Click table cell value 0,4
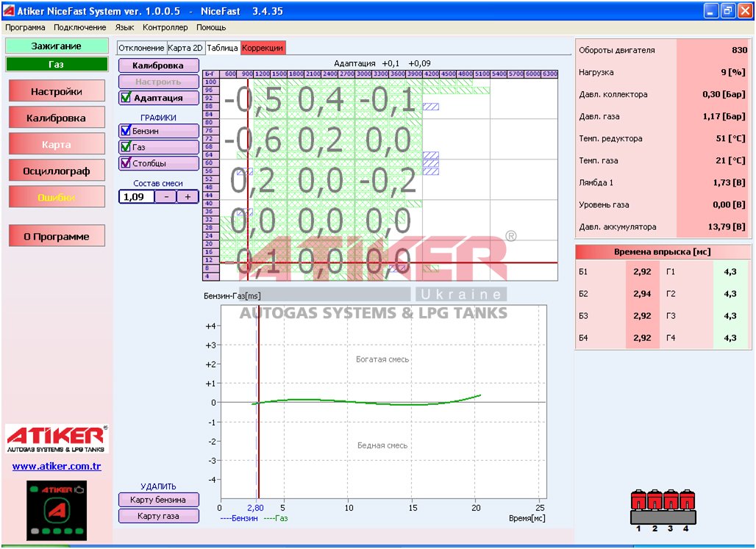The image size is (756, 549). 321,100
